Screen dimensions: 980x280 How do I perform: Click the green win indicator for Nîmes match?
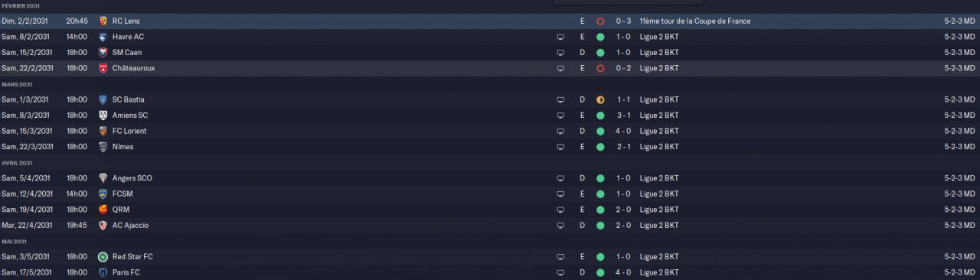(x=600, y=147)
